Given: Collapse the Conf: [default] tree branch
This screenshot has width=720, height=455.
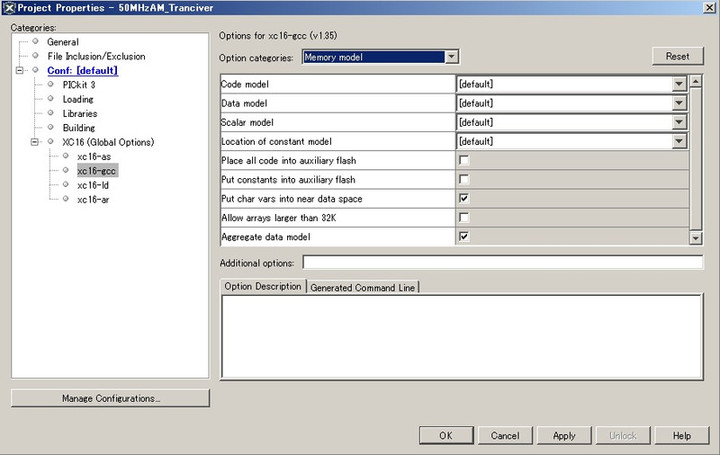Looking at the screenshot, I should pos(19,70).
